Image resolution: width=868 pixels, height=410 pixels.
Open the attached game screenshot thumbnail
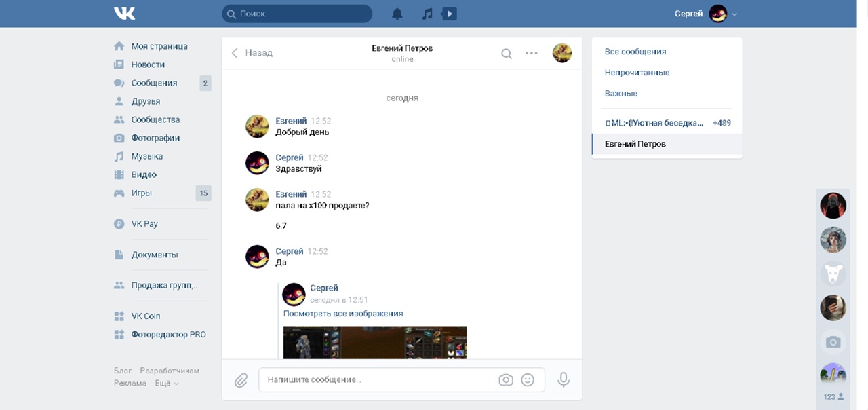point(374,342)
